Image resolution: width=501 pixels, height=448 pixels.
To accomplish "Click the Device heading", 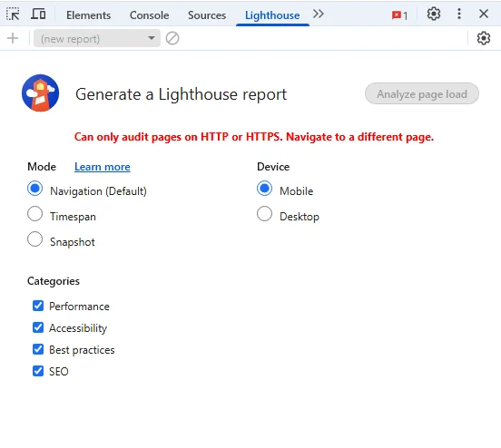I will click(273, 167).
